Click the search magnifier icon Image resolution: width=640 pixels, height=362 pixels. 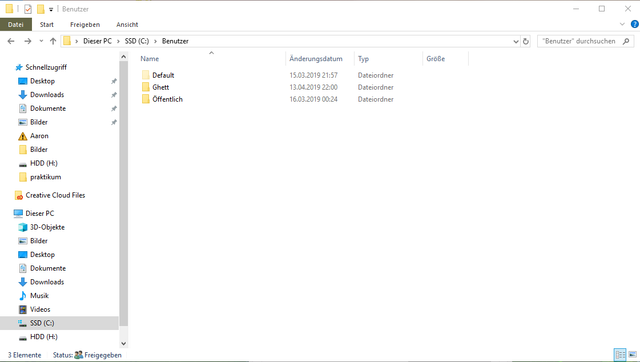tap(626, 41)
